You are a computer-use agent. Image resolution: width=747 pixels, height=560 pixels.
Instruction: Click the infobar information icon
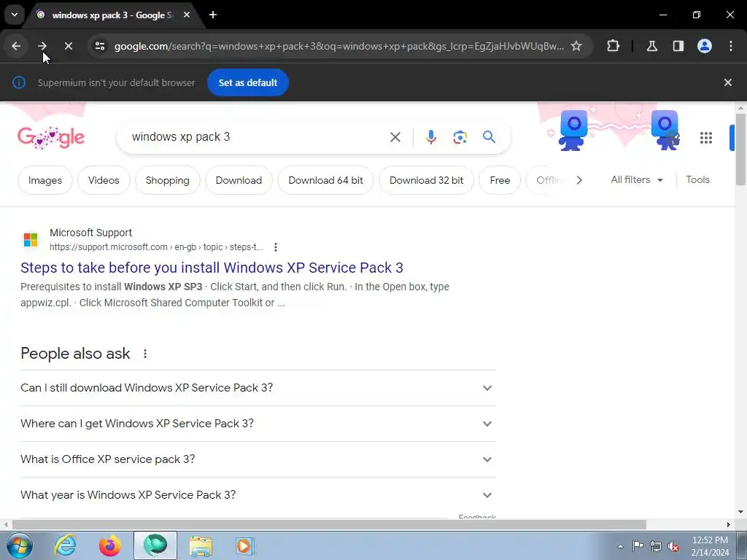tap(18, 82)
